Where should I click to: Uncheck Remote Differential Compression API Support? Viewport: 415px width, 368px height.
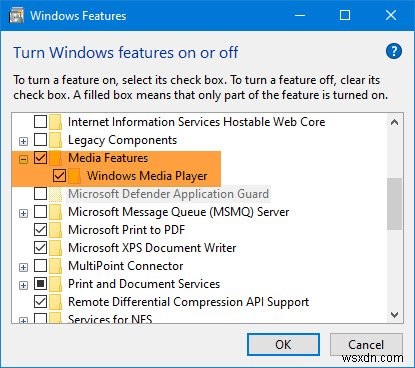(x=40, y=302)
